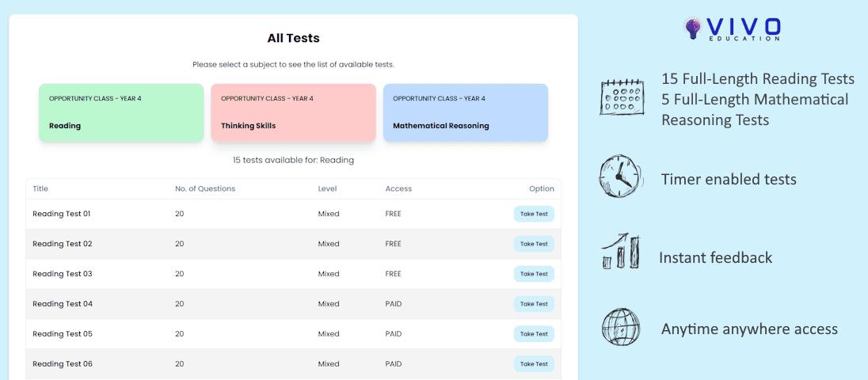Click the Access column header
The width and height of the screenshot is (868, 380).
398,188
